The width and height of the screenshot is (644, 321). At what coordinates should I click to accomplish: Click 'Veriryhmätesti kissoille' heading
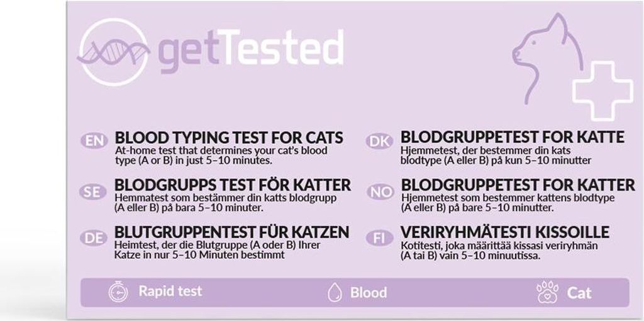pos(505,232)
